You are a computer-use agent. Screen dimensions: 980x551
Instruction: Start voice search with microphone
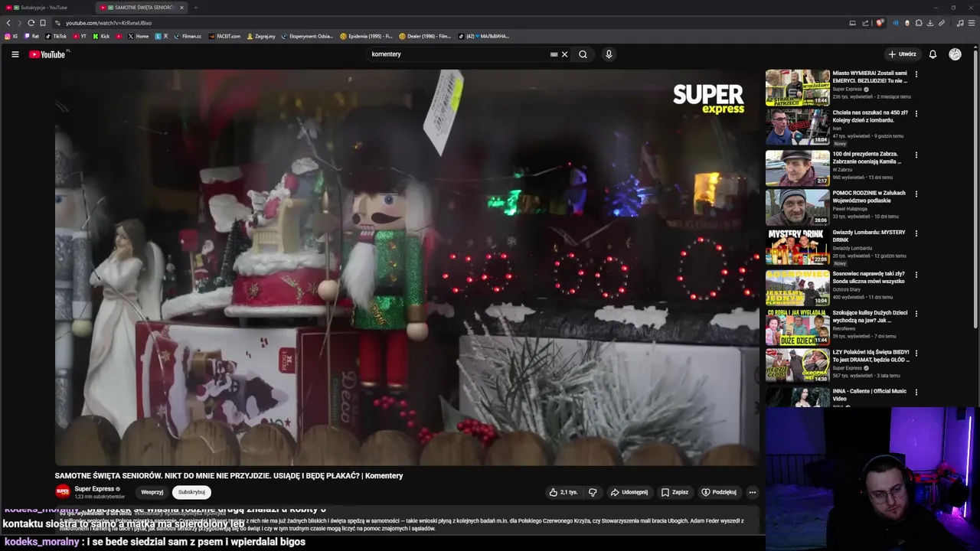tap(609, 54)
